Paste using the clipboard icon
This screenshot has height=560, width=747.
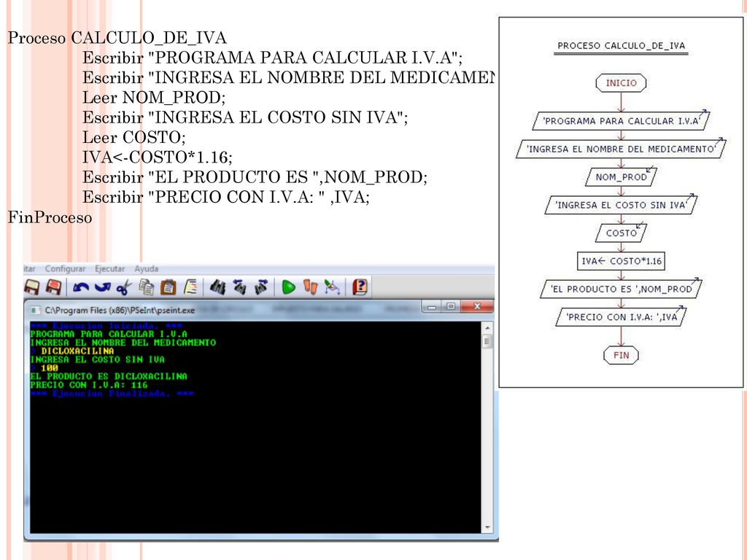(x=169, y=287)
